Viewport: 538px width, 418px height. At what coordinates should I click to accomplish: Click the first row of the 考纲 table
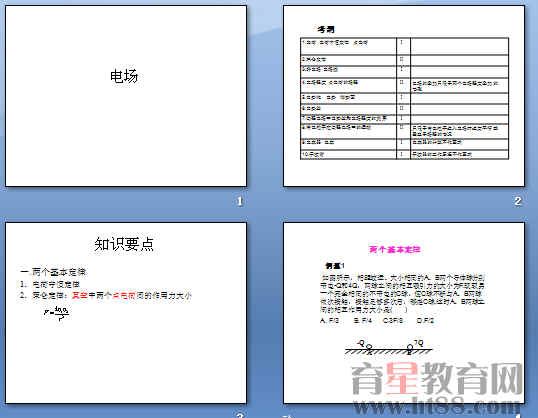(x=404, y=46)
